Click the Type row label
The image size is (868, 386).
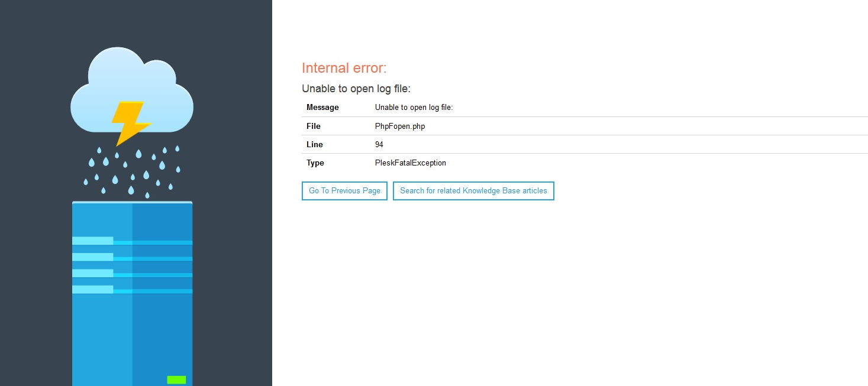315,163
